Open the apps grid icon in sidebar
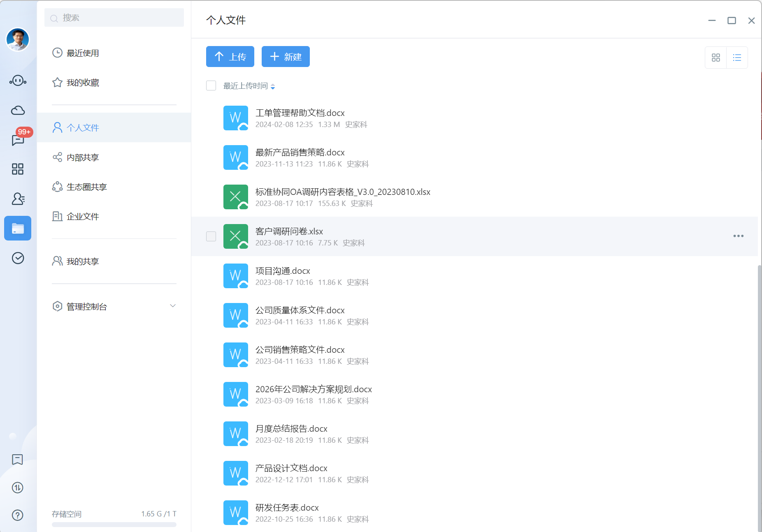This screenshot has width=762, height=532. tap(17, 169)
